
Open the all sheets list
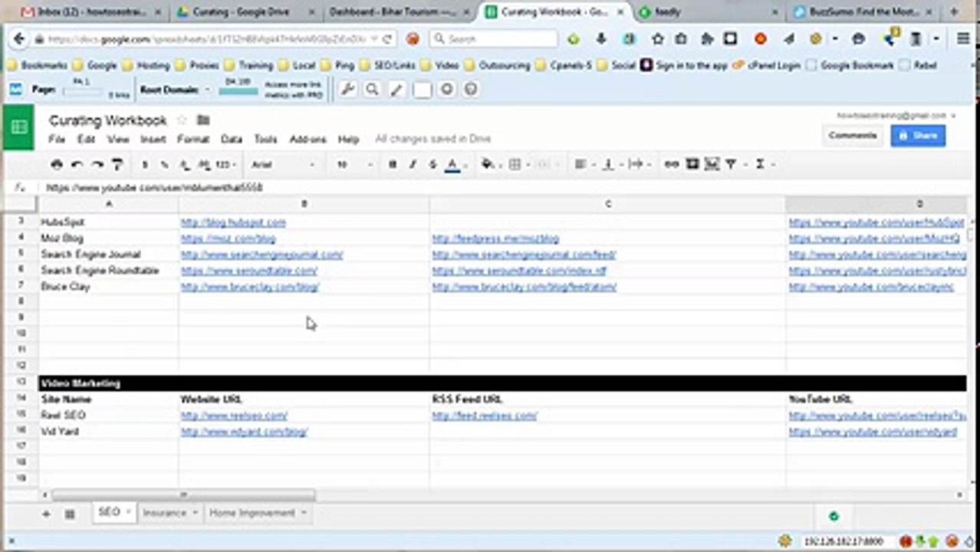(69, 514)
